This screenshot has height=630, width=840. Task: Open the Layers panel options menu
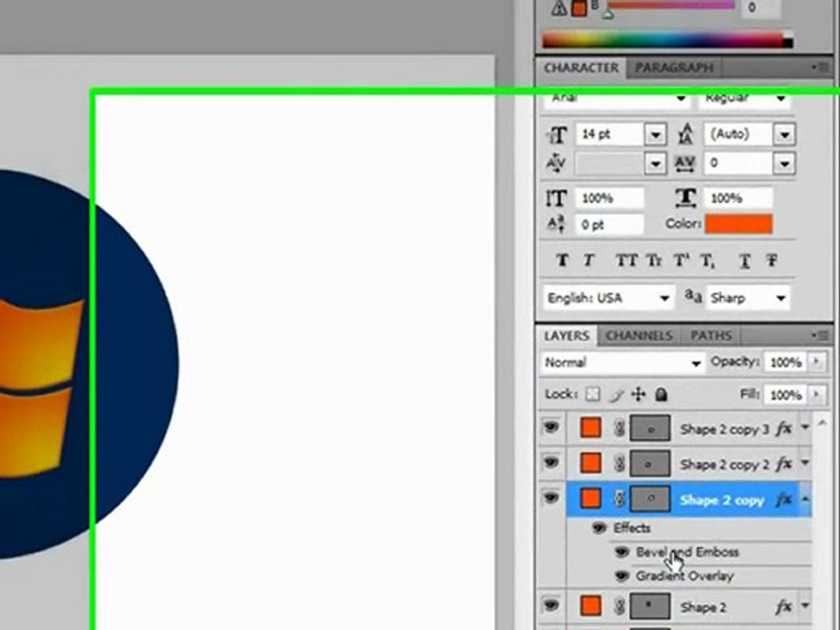pyautogui.click(x=820, y=335)
